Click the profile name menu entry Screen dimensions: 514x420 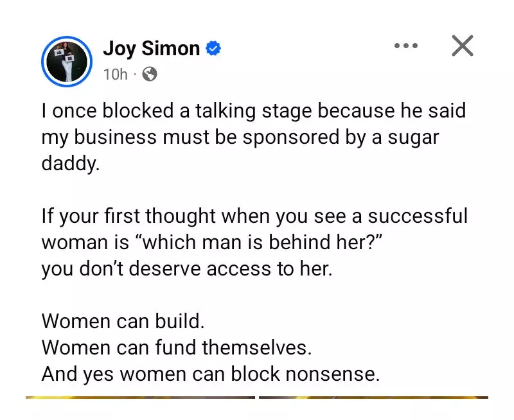coord(152,48)
